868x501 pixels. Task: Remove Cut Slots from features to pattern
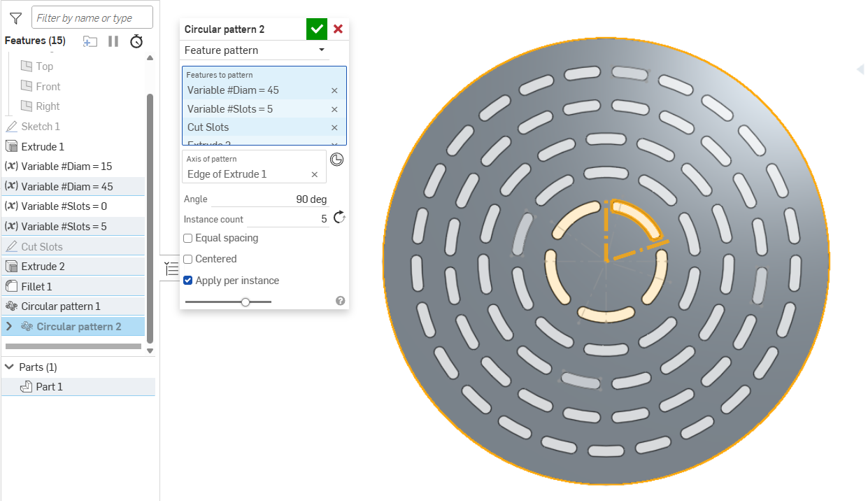[334, 127]
